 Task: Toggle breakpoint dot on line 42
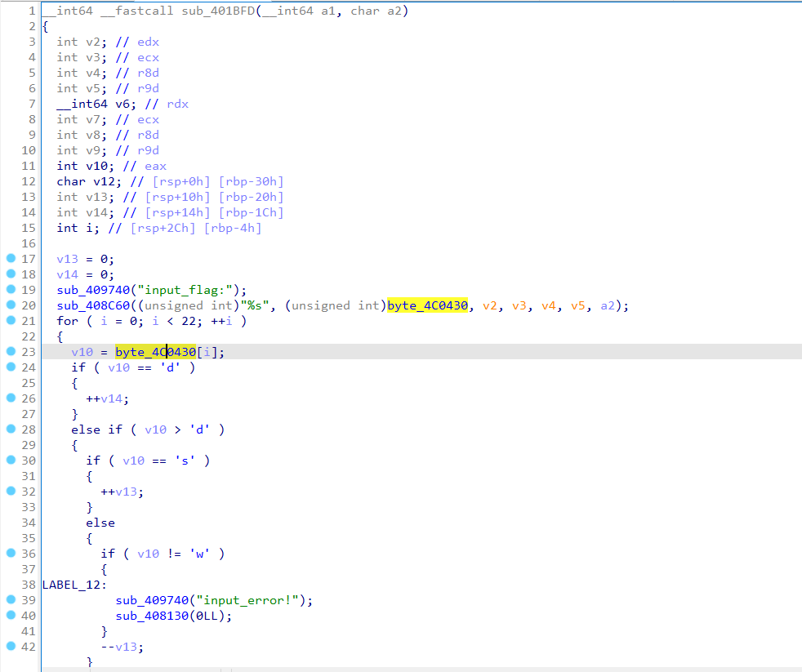point(11,647)
